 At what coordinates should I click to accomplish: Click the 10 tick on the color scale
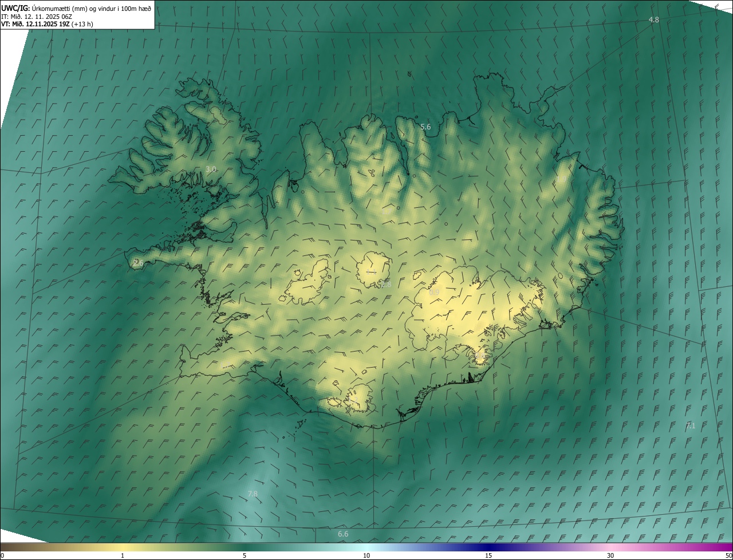(366, 555)
